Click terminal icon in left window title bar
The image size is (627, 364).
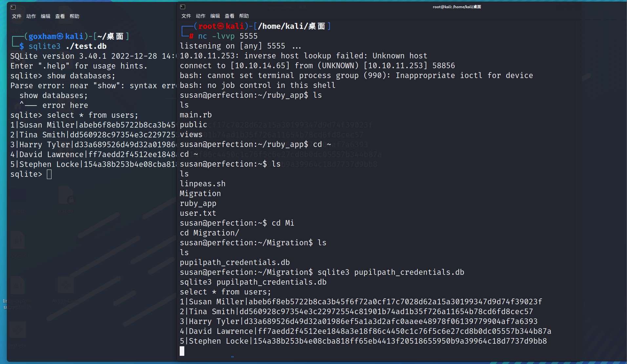(13, 7)
